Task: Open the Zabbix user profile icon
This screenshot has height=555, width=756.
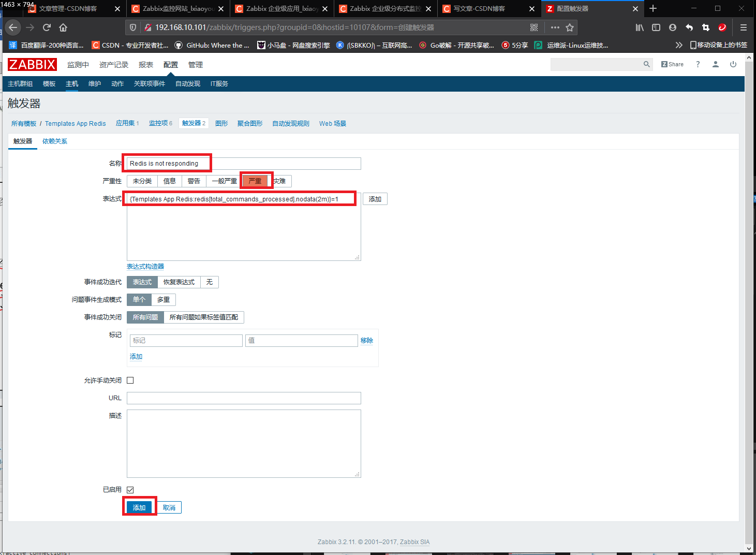Action: (716, 64)
